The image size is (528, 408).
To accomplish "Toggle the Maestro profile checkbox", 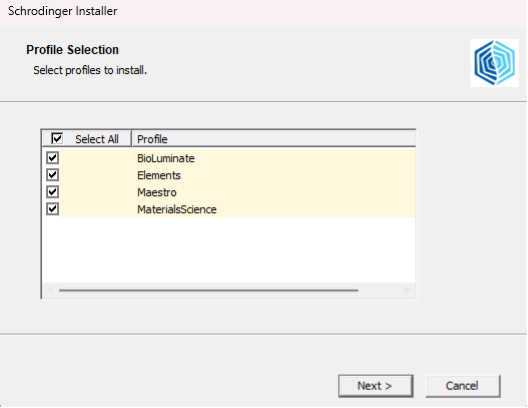I will [53, 192].
